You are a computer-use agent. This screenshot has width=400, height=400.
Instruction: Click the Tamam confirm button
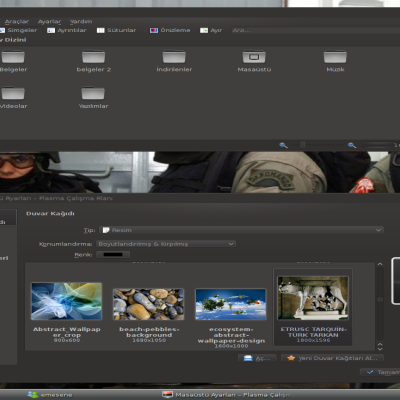click(382, 372)
